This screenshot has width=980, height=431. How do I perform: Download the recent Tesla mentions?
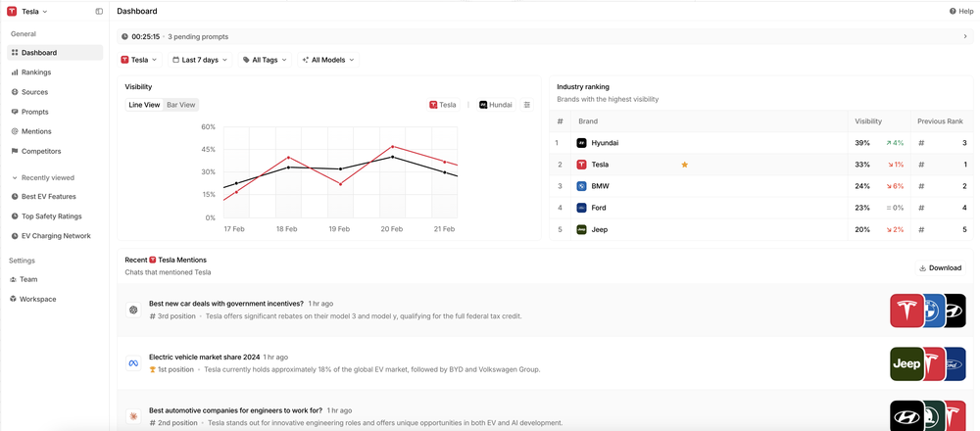[x=940, y=268]
